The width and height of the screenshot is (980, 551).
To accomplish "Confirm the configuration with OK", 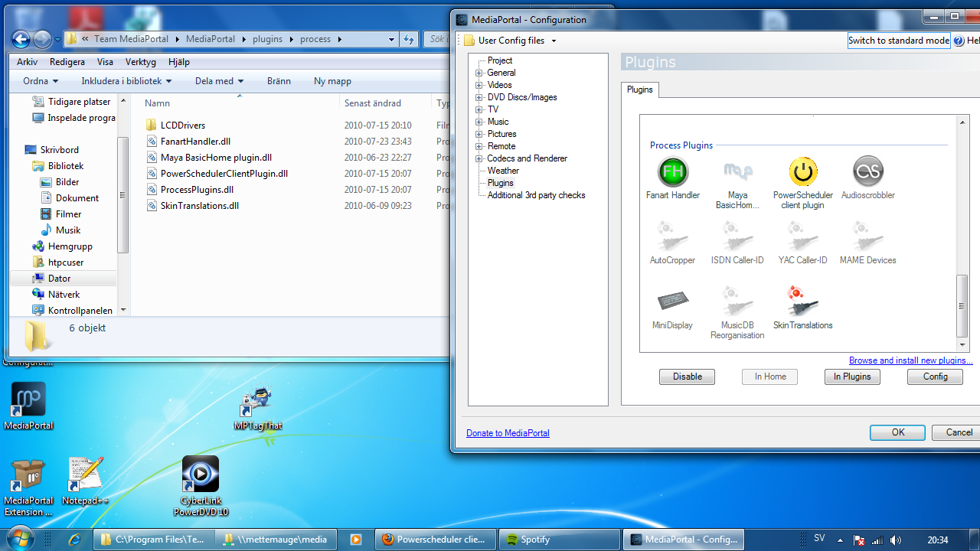I will (x=898, y=432).
